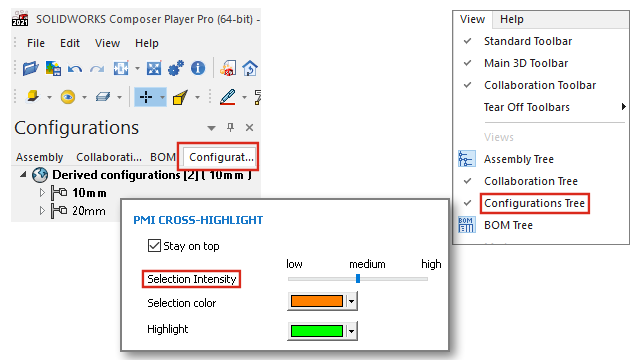
Task: Open the Highlight color dropdown arrow
Action: pos(351,331)
